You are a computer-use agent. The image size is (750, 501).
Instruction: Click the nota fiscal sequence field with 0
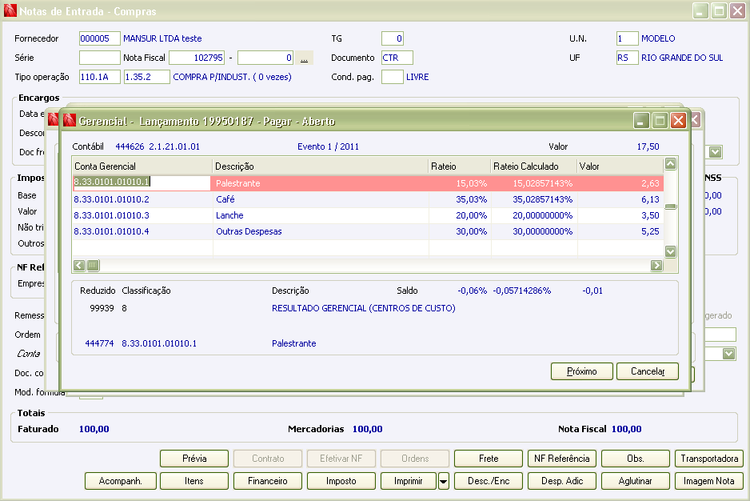tap(265, 58)
